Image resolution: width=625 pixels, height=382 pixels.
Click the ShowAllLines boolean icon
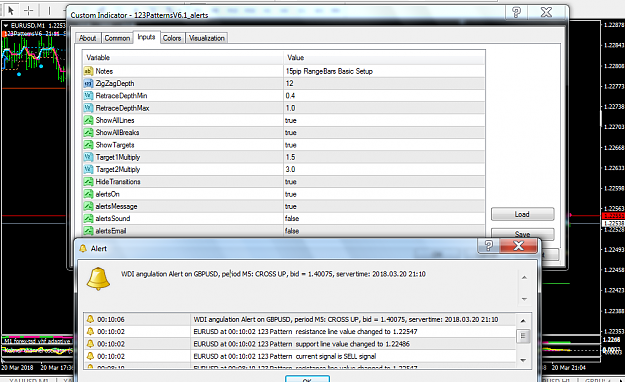tap(88, 120)
